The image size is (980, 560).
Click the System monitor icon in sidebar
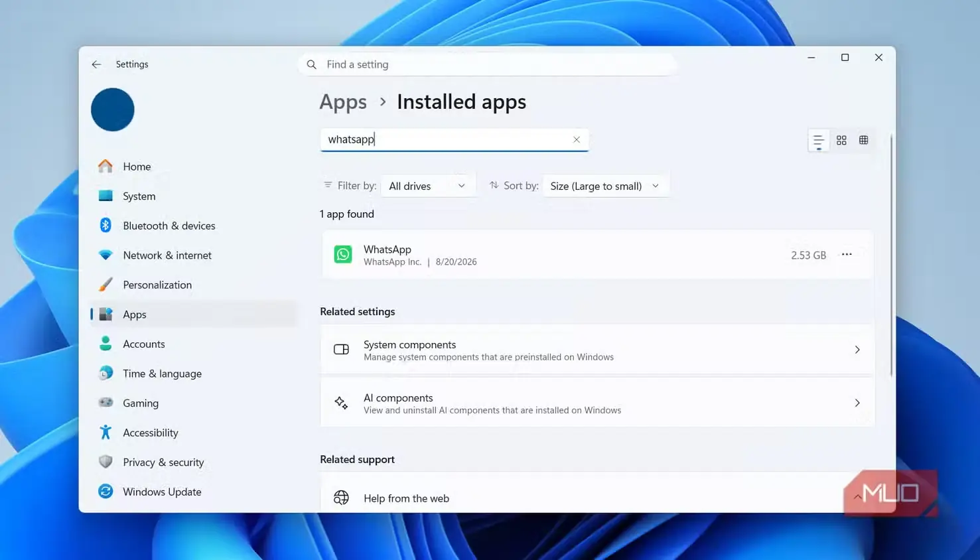pos(105,196)
